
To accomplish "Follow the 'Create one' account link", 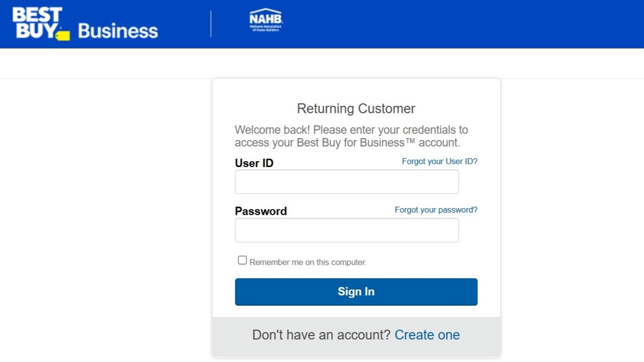I will point(427,335).
